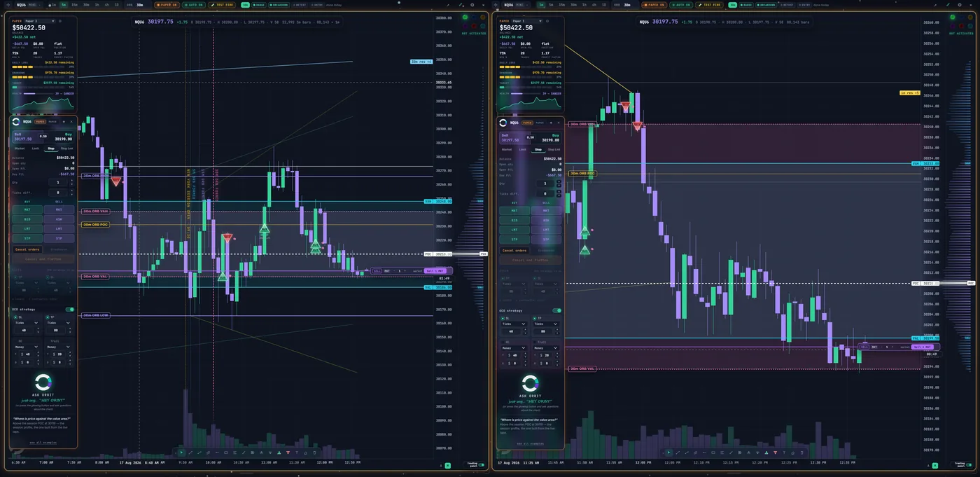
Task: Open BE Money dropdown in left order panel
Action: pos(26,347)
